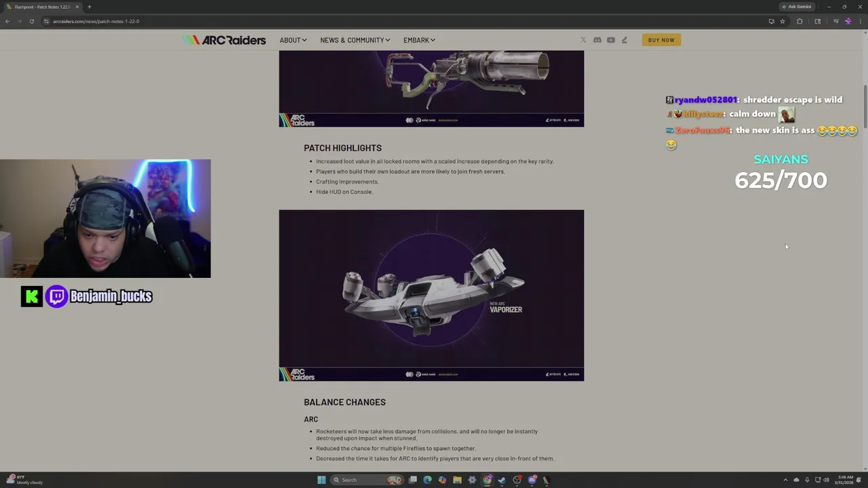
Task: Open the browser profile avatar
Action: click(848, 21)
